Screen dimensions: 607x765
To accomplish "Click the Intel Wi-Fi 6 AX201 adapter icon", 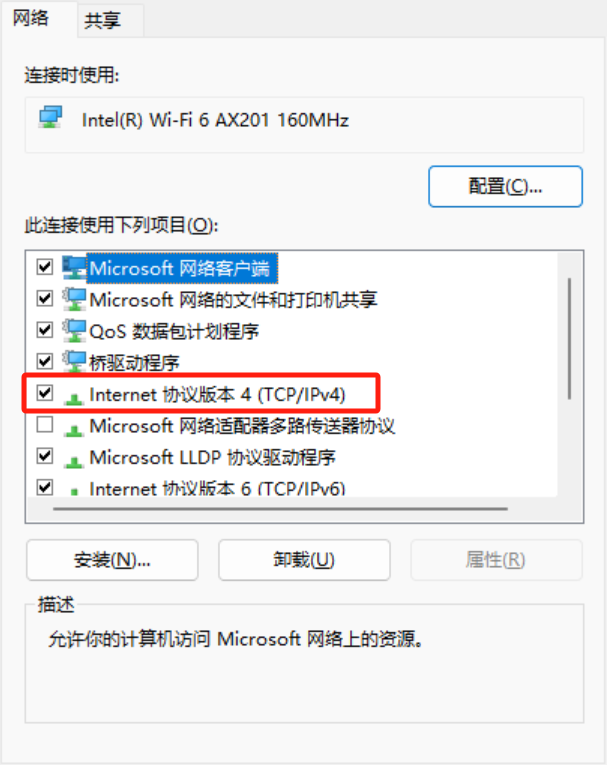I will (50, 118).
